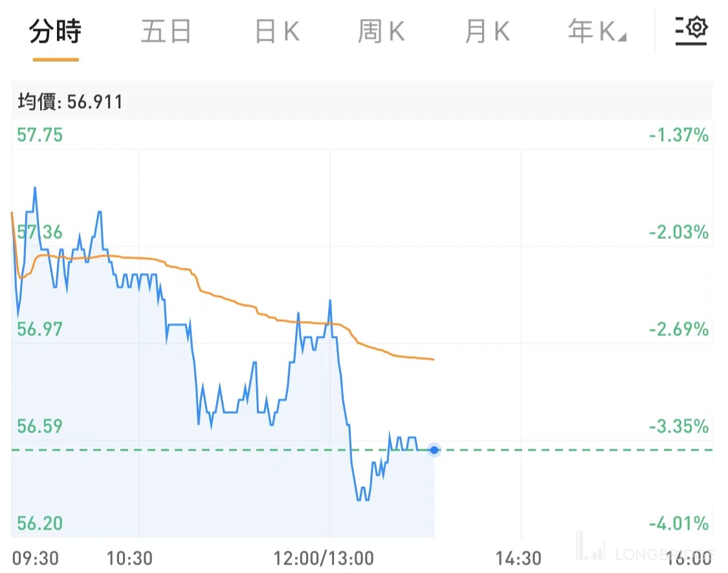Select the blue price marker dot
The width and height of the screenshot is (728, 573).
434,449
